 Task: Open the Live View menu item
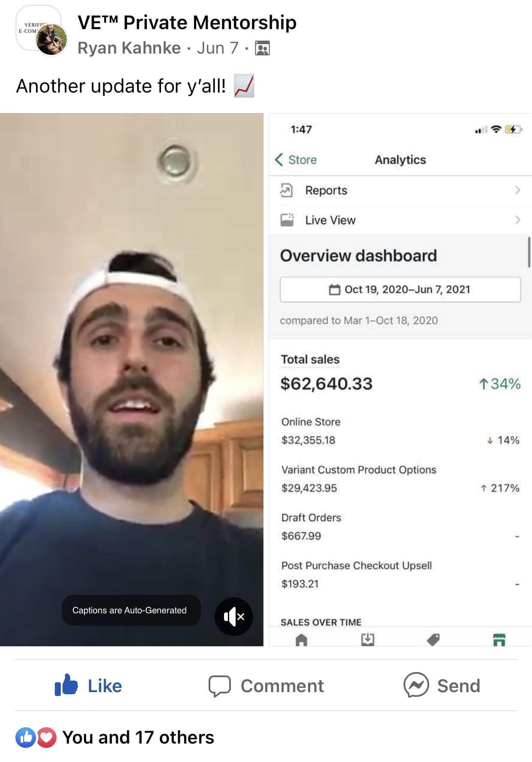coord(400,220)
